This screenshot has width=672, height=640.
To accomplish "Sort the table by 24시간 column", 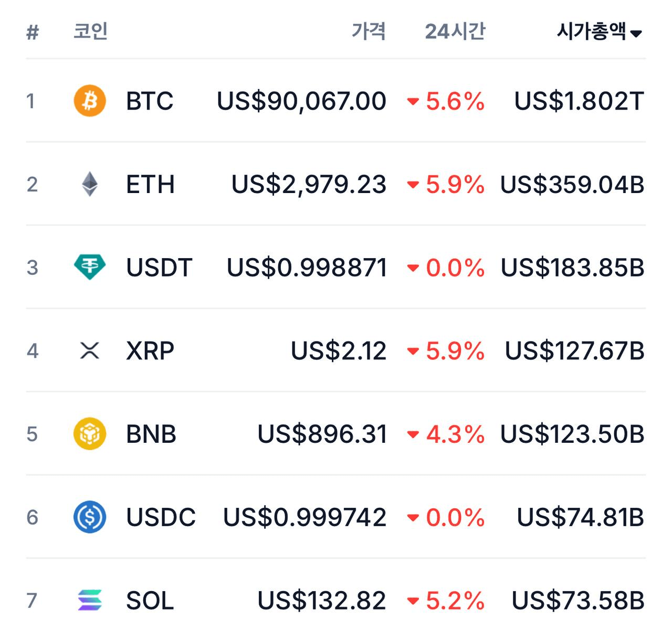I will 455,31.
